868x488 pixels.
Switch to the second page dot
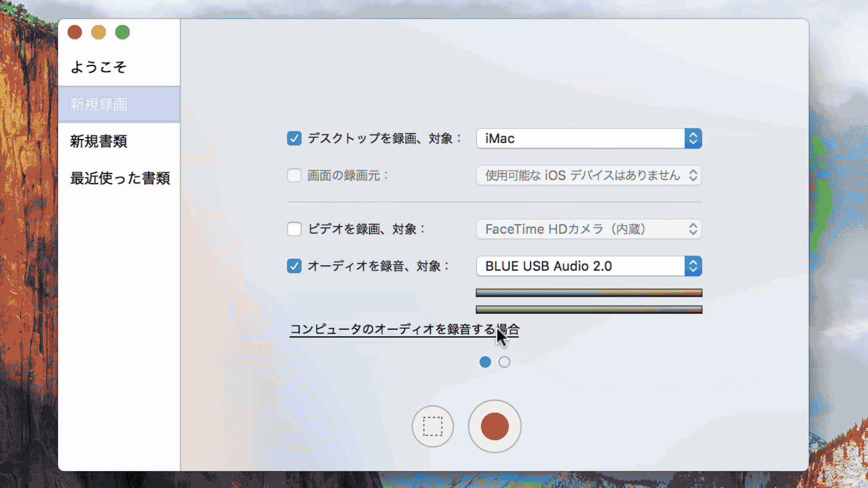pos(504,362)
